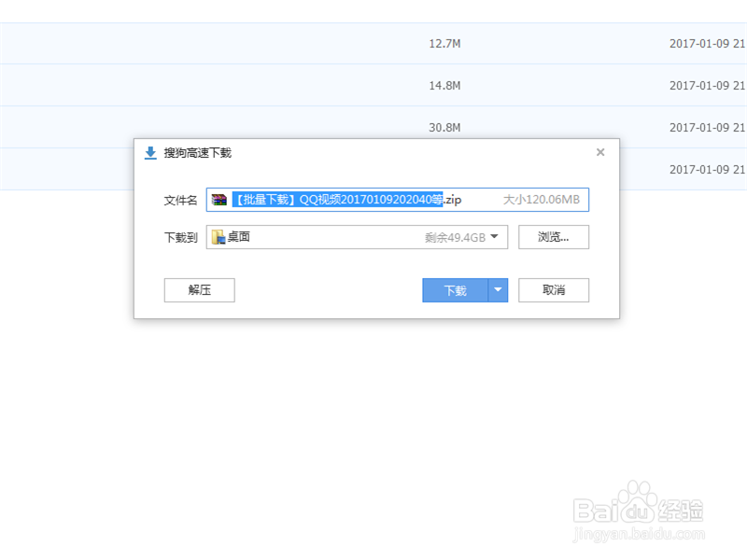Click the blue 下载 download button
Viewport: 747px width, 560px height.
click(455, 290)
